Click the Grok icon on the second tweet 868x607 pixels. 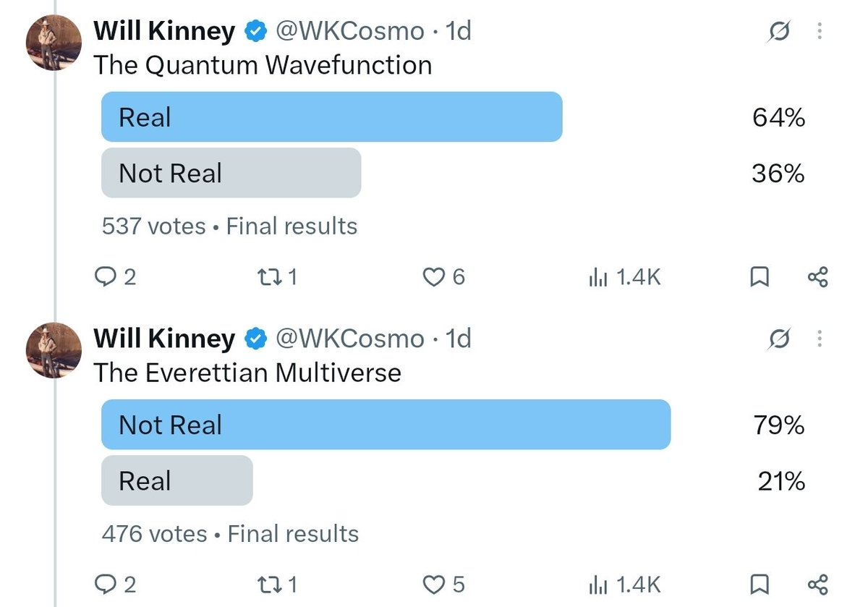779,338
